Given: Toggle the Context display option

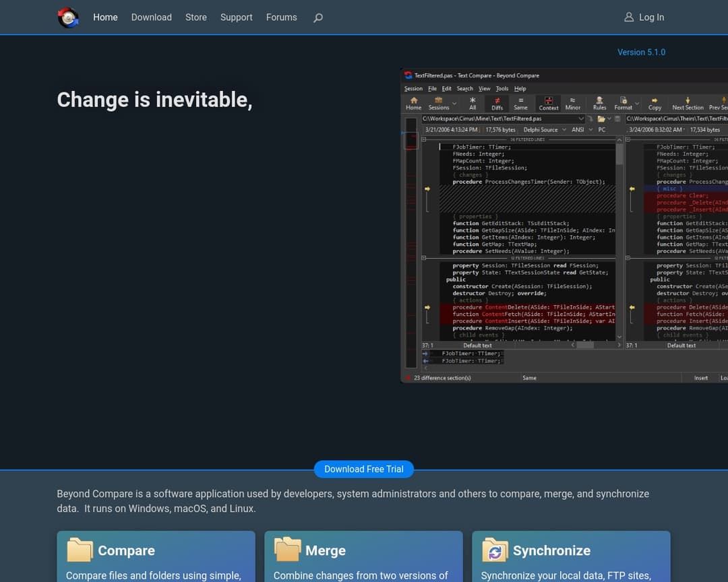Looking at the screenshot, I should pos(548,104).
